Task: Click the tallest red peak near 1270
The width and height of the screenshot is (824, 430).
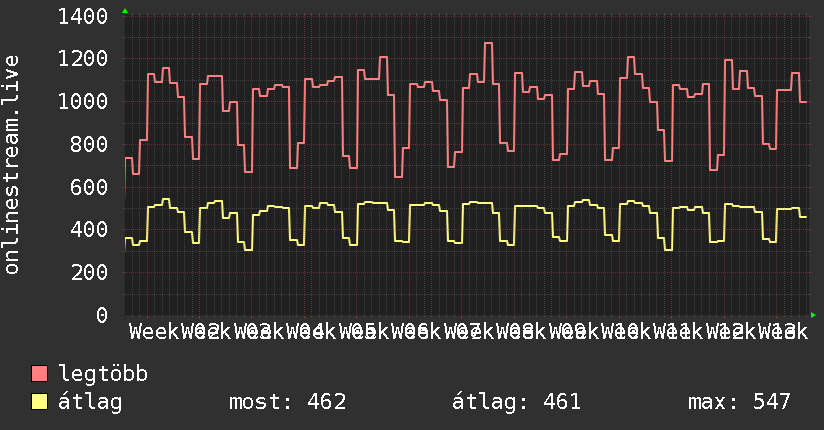Action: (488, 44)
